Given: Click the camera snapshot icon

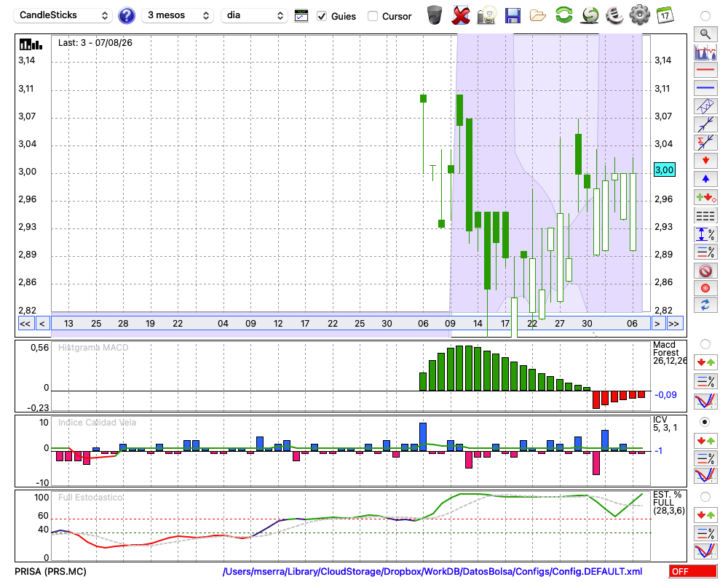Looking at the screenshot, I should click(486, 15).
